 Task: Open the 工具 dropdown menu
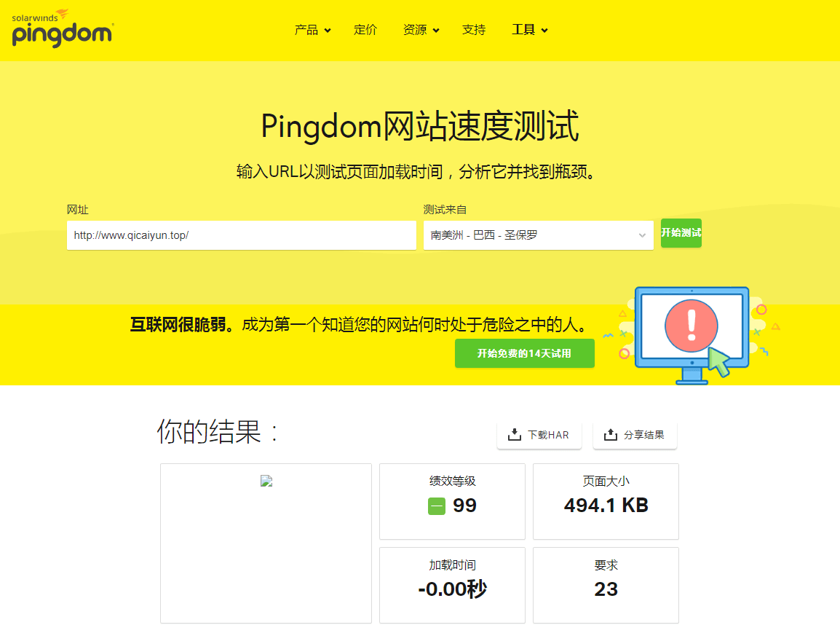pyautogui.click(x=529, y=30)
